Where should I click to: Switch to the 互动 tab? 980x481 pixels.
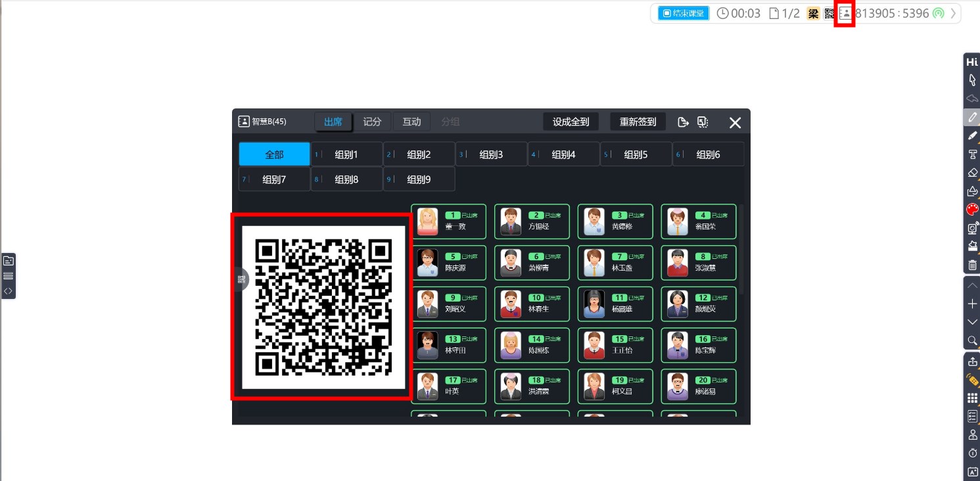click(x=411, y=122)
